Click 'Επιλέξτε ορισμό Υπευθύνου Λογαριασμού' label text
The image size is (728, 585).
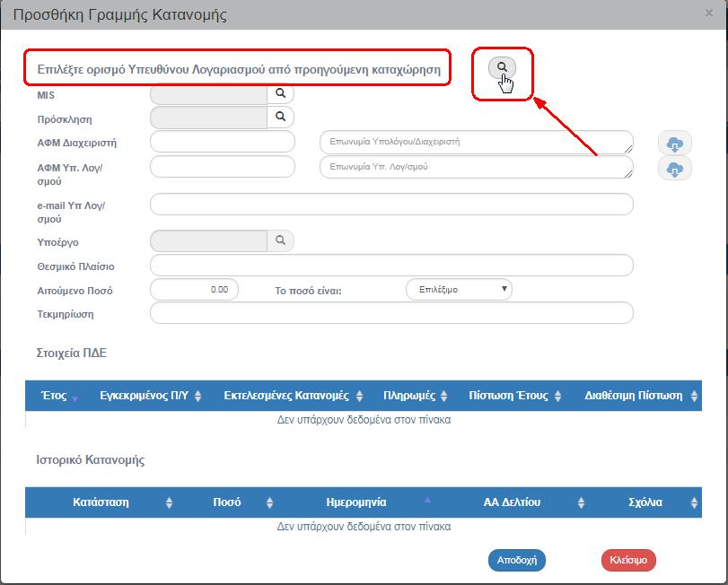pos(239,70)
